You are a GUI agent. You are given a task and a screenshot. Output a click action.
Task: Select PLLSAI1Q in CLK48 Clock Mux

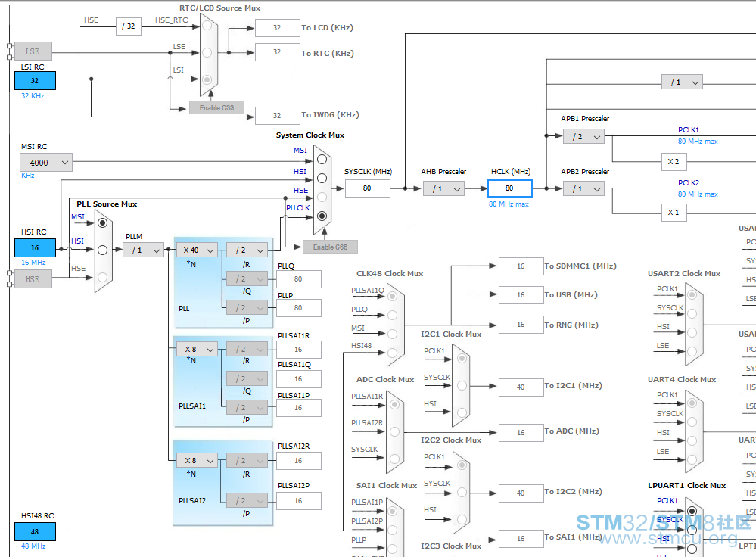coord(393,296)
